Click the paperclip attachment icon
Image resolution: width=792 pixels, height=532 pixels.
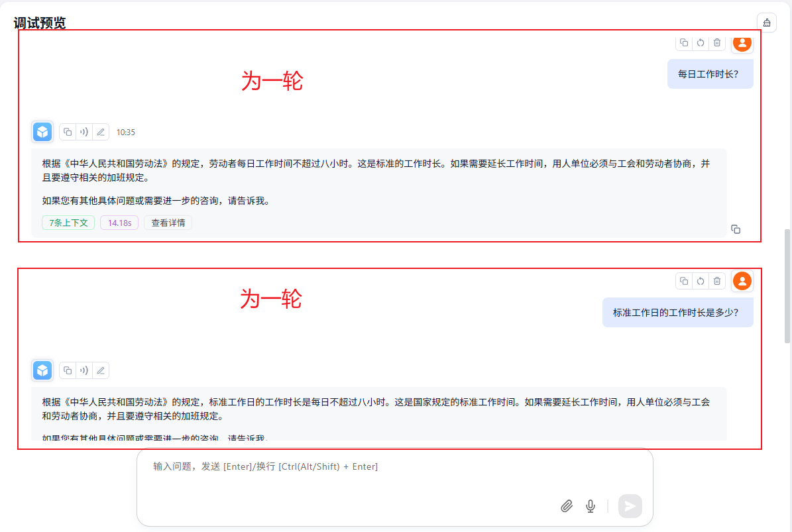(x=566, y=506)
